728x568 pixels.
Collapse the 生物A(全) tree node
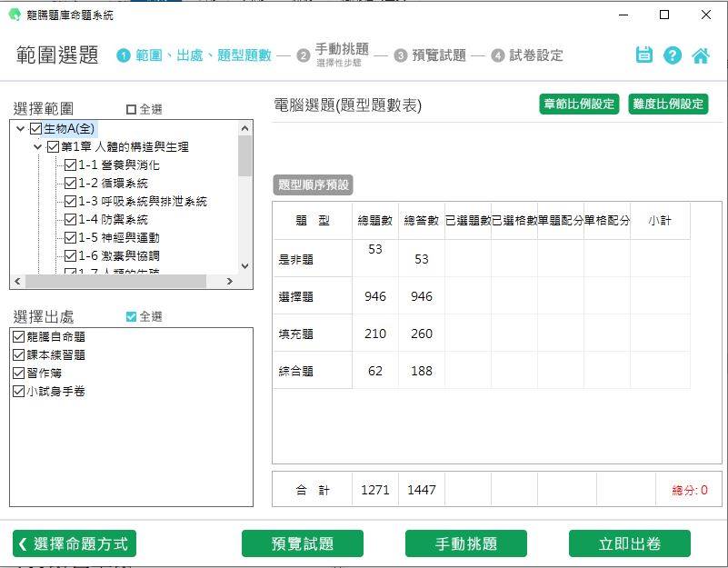(x=20, y=129)
